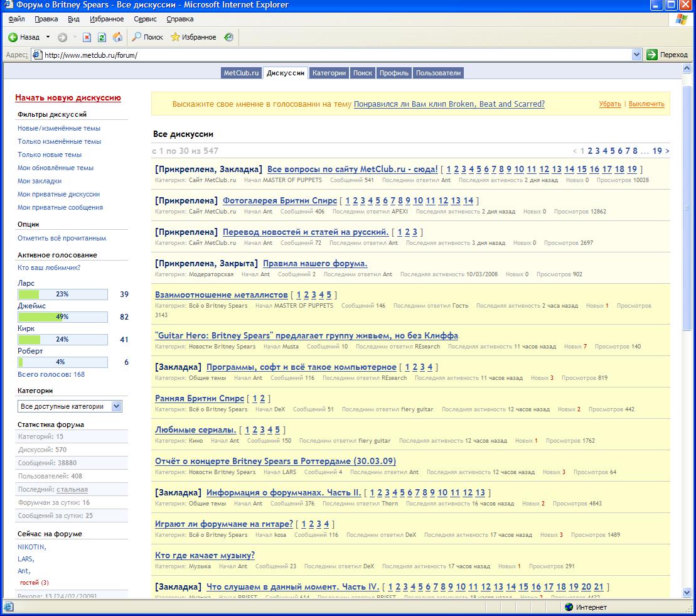Click the green Переход go button
The height and width of the screenshot is (616, 696).
pyautogui.click(x=668, y=55)
